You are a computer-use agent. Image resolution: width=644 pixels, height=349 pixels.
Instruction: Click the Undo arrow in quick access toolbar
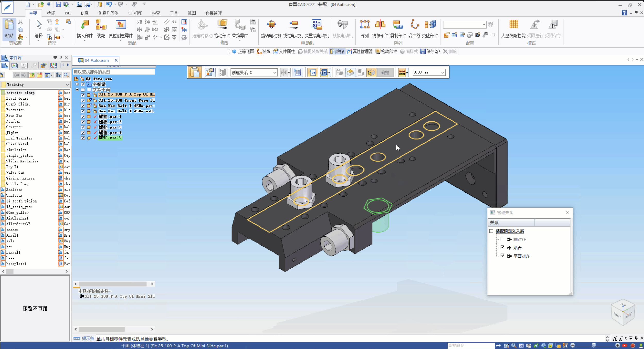[x=109, y=4]
